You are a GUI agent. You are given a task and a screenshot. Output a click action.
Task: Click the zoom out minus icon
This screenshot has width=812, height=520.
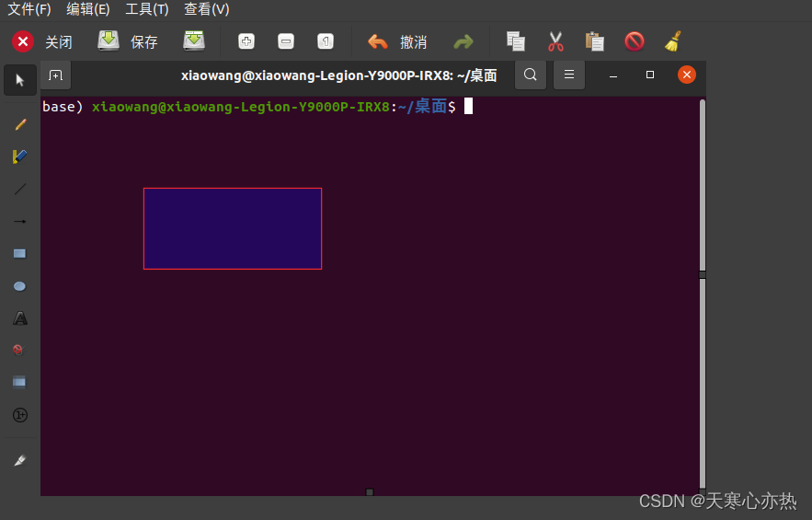pyautogui.click(x=286, y=41)
